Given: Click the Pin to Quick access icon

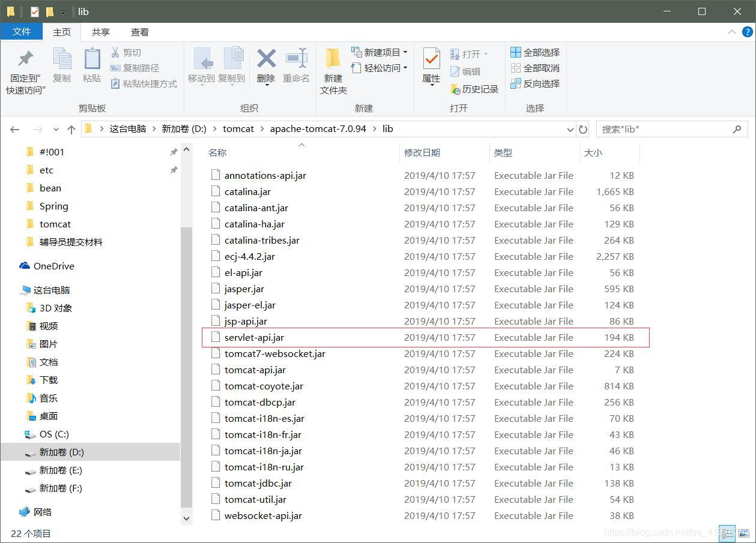Looking at the screenshot, I should 26,59.
